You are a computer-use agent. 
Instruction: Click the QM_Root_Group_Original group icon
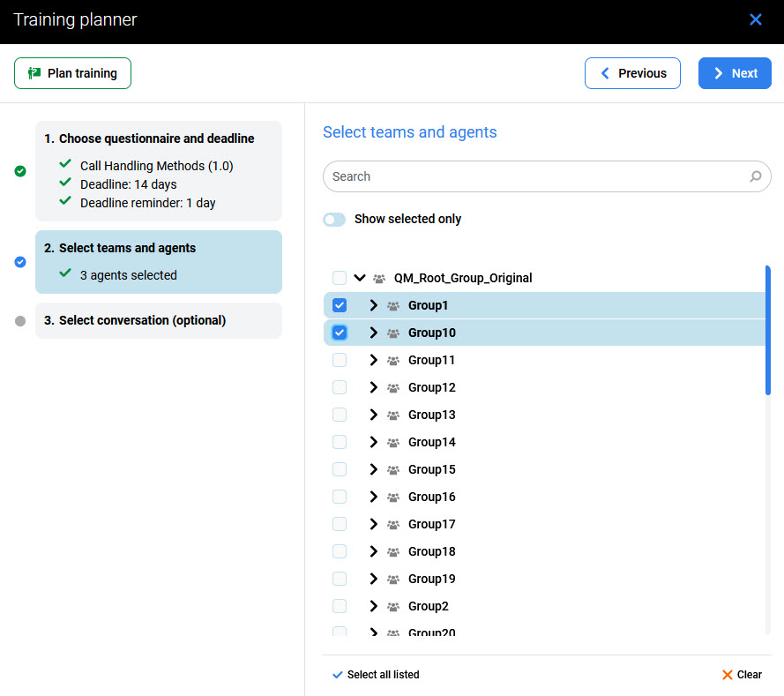(x=379, y=278)
